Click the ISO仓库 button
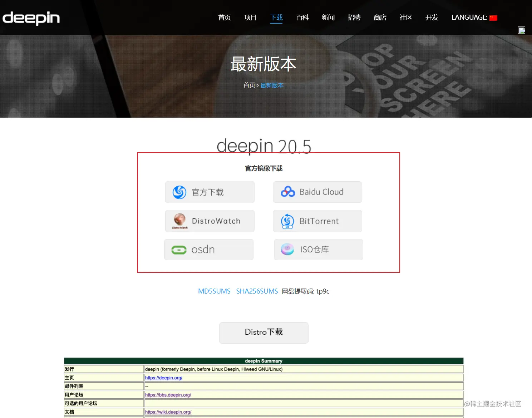 pyautogui.click(x=319, y=250)
